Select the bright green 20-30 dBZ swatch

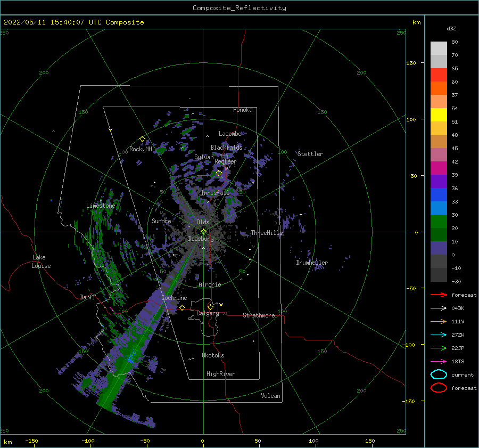point(439,221)
